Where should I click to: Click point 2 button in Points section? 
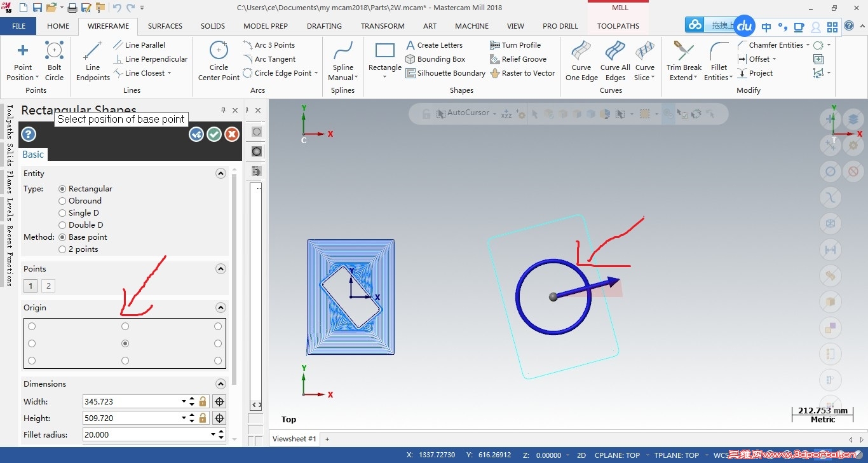[48, 286]
